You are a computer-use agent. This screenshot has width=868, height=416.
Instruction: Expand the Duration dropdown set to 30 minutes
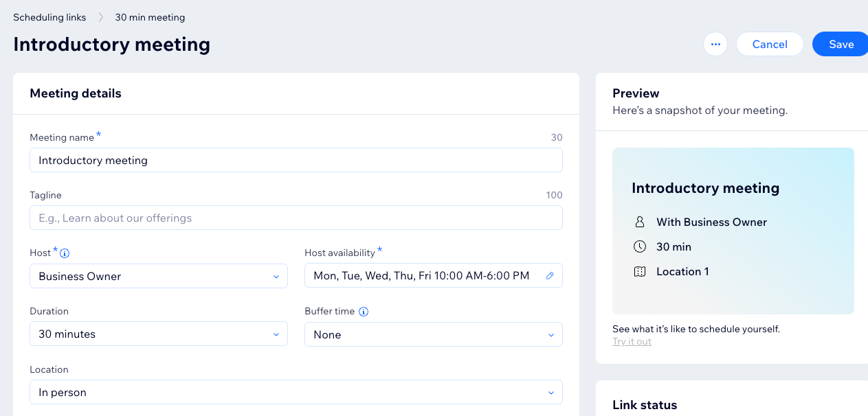159,334
